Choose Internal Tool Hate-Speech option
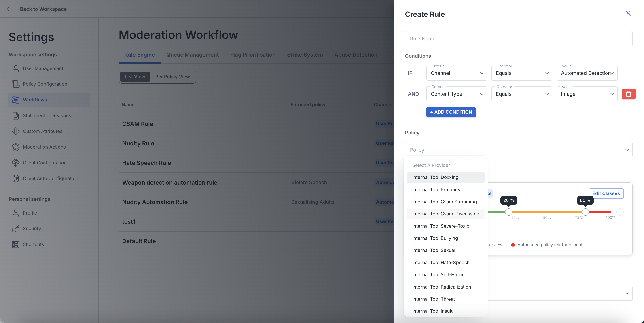Screen dimensions: 644x323 pos(445,263)
